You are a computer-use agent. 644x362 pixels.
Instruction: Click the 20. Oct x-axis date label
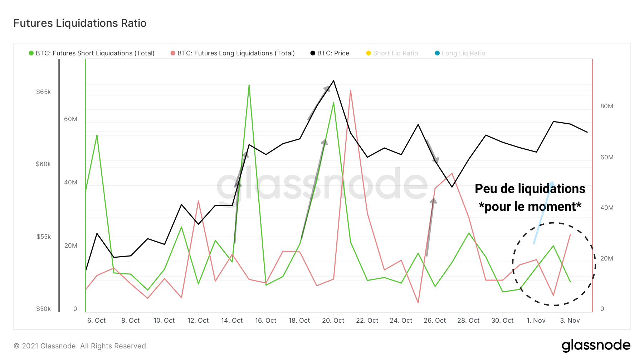(333, 321)
